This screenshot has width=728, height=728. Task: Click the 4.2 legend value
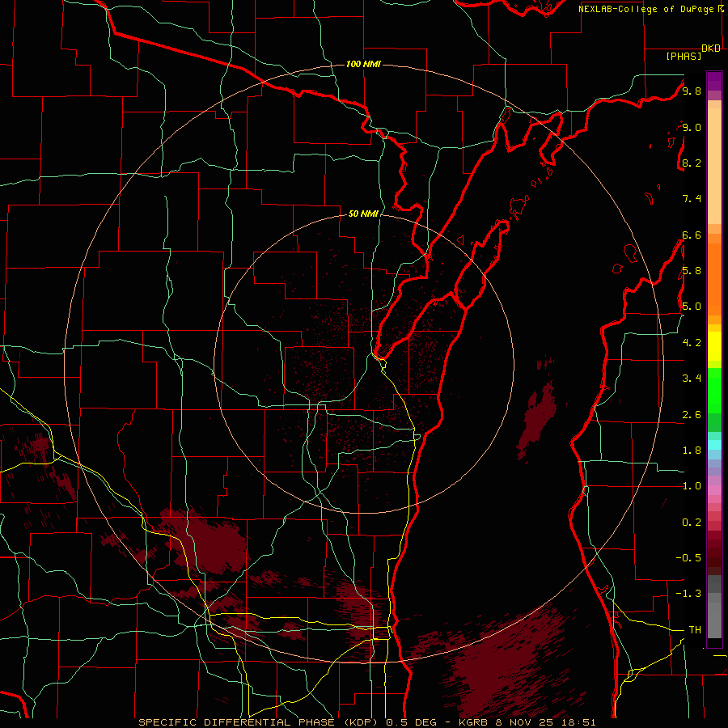coord(692,343)
